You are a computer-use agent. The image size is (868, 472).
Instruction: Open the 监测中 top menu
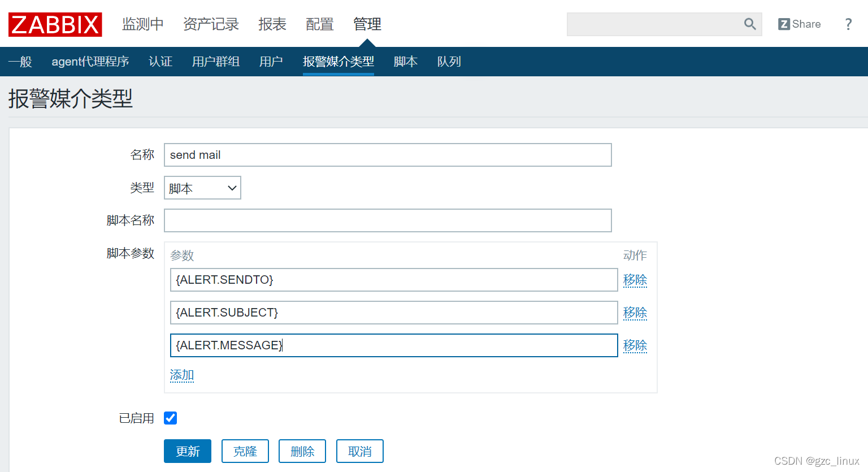click(143, 24)
